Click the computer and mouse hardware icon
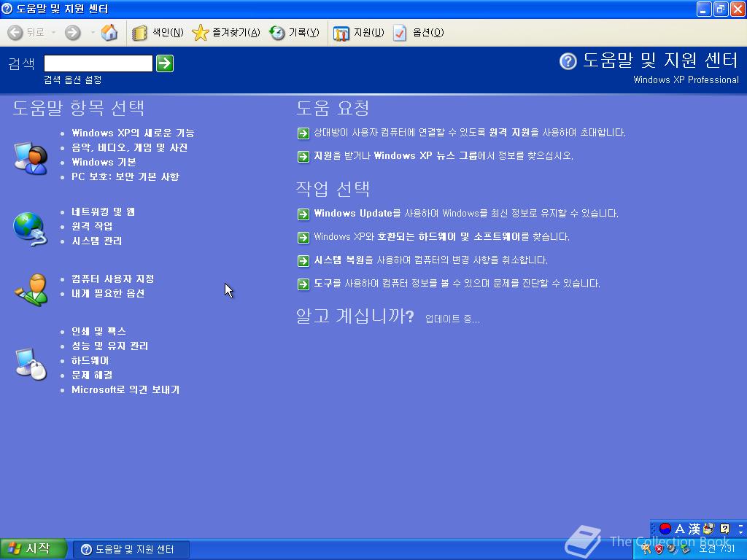The height and width of the screenshot is (560, 747). pyautogui.click(x=31, y=365)
